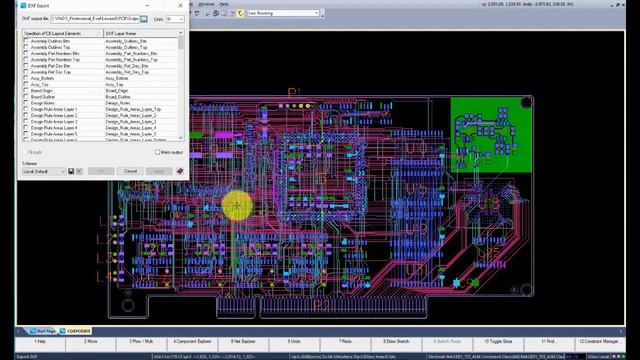Enable the Assembly Outlines Top checkbox

(x=26, y=47)
